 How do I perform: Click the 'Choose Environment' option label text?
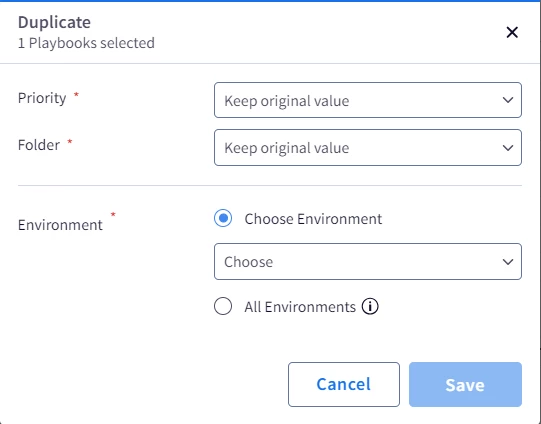(313, 219)
